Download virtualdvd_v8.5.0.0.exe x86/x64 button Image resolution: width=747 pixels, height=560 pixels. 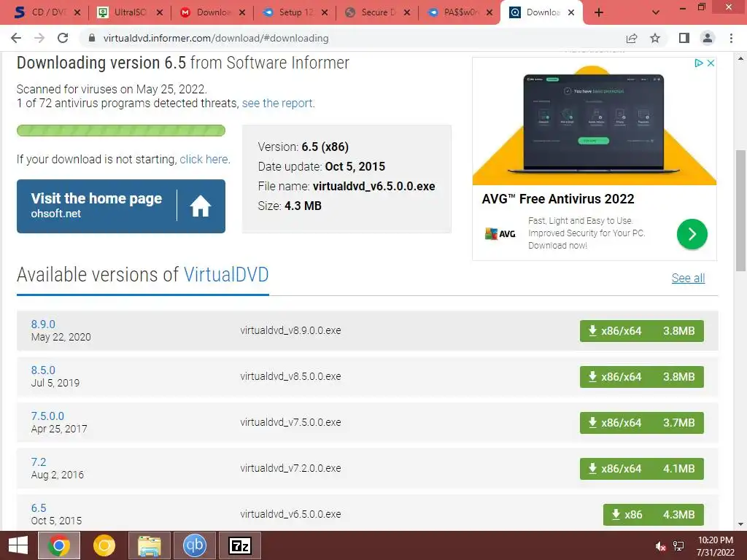(642, 377)
